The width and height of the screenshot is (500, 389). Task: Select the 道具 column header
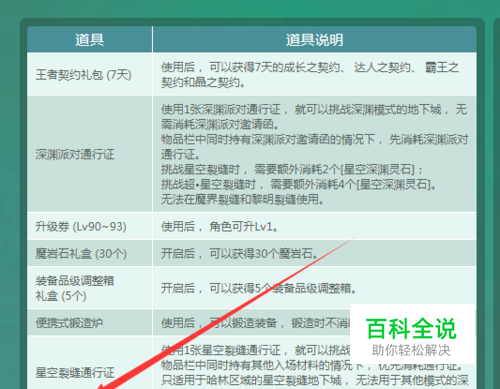point(90,40)
